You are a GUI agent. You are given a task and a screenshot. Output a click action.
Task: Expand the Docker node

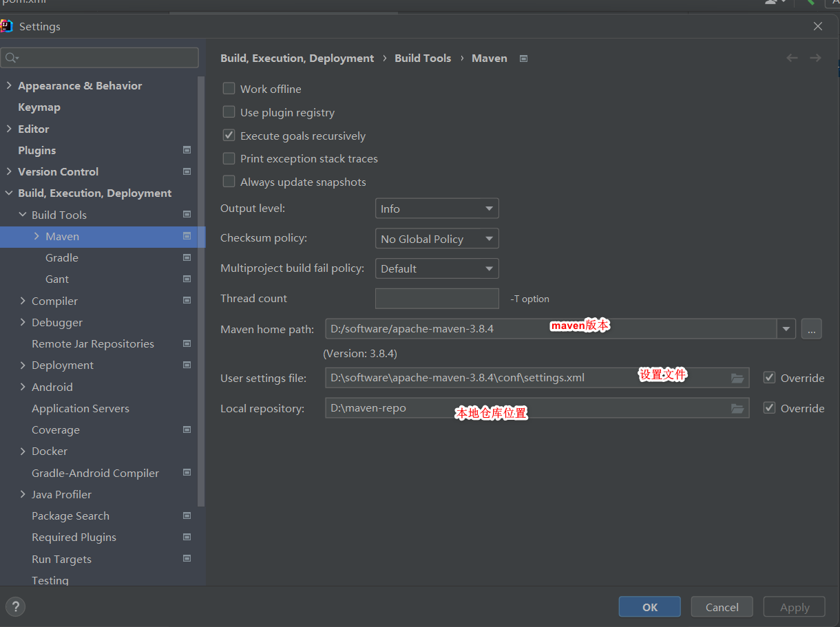tap(23, 451)
